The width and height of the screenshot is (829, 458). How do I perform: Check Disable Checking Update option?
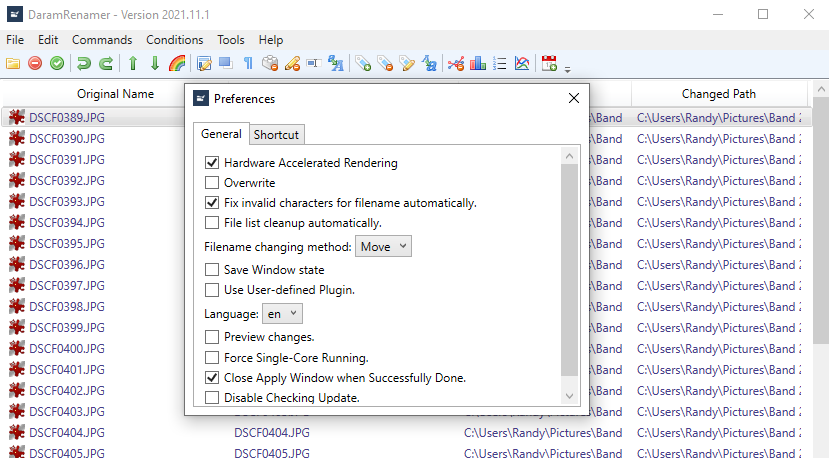tap(212, 397)
